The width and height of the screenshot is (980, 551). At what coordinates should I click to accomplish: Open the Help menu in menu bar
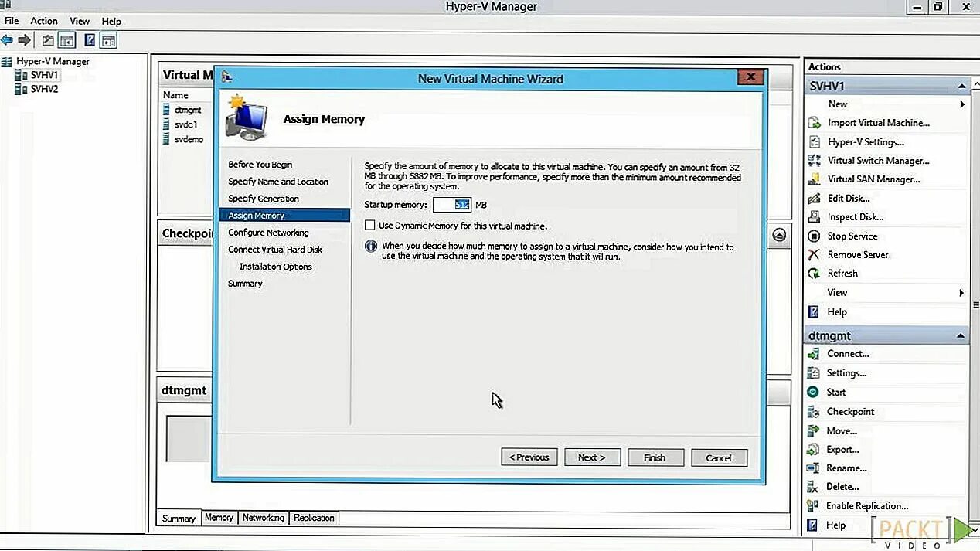[x=111, y=21]
